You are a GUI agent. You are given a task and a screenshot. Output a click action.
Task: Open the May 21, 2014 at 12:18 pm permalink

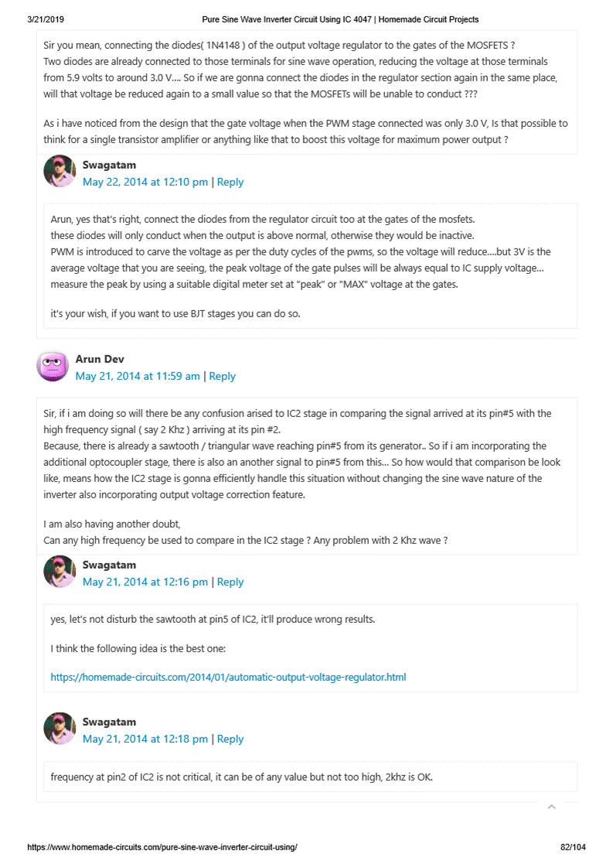[x=145, y=740]
